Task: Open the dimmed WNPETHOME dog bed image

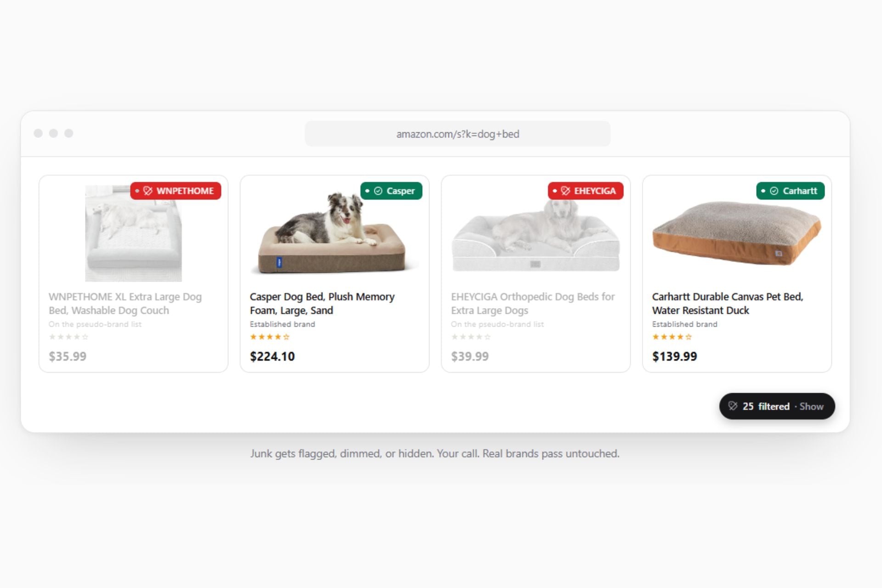Action: coord(134,233)
